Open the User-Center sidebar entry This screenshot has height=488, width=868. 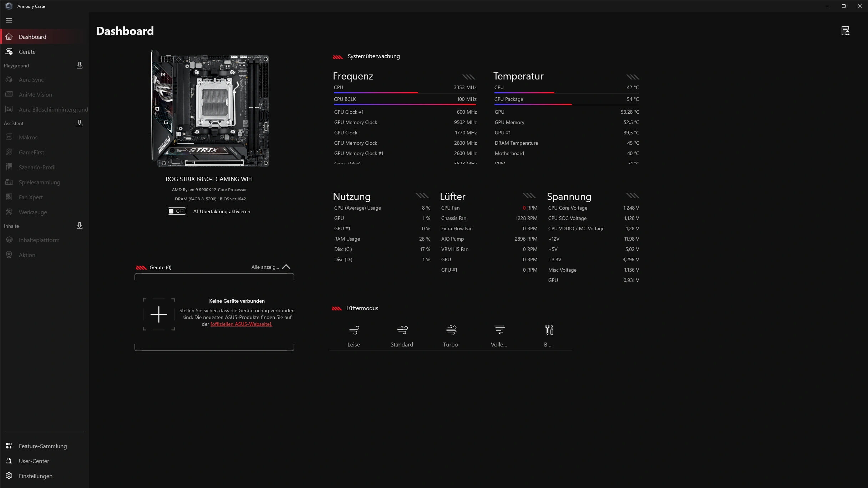[x=34, y=461]
